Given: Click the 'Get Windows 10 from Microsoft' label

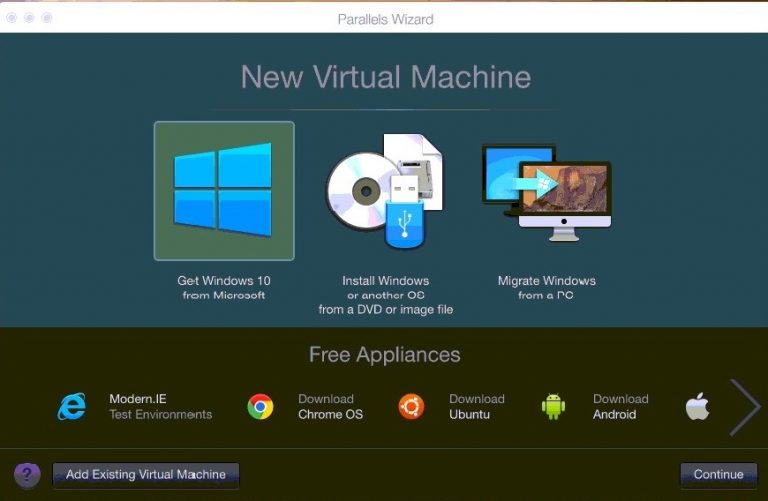Looking at the screenshot, I should [x=224, y=287].
